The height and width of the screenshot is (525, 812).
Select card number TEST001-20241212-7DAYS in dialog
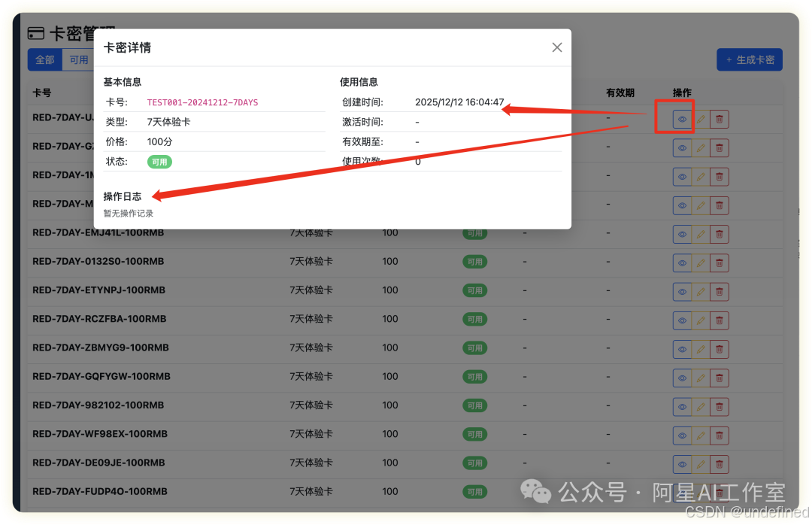coord(202,102)
